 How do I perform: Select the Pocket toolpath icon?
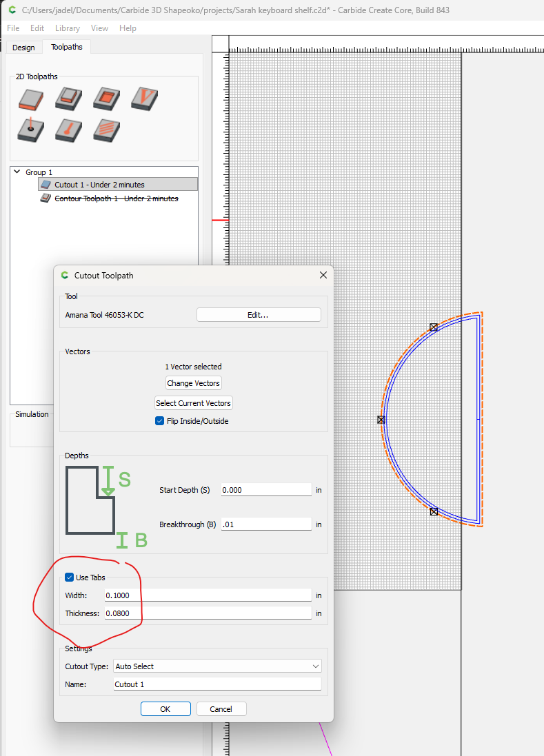point(107,99)
